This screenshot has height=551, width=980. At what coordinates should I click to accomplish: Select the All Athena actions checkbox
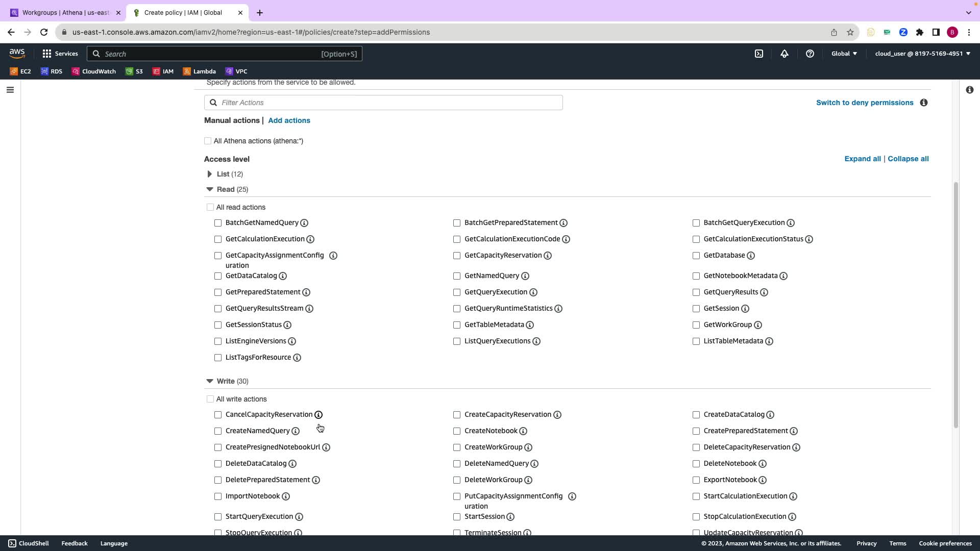[x=208, y=141]
